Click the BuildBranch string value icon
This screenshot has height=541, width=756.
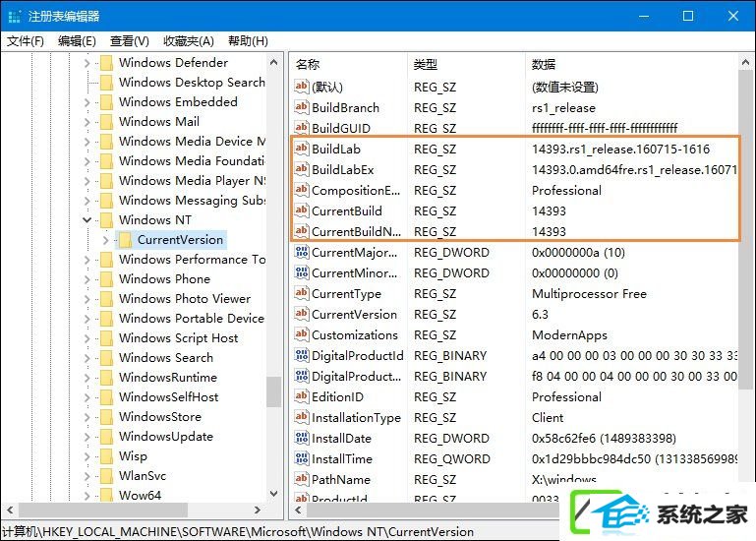click(x=302, y=107)
